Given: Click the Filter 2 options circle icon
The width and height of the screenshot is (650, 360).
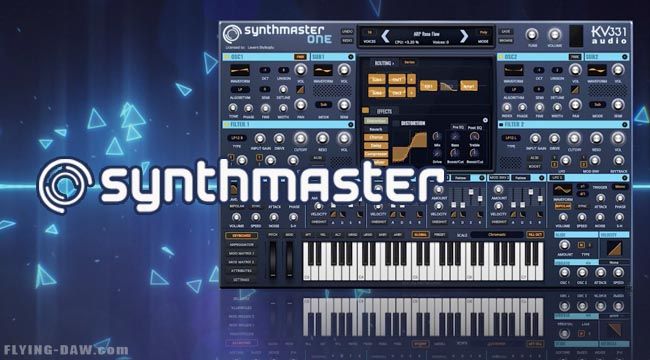Looking at the screenshot, I should pos(625,124).
